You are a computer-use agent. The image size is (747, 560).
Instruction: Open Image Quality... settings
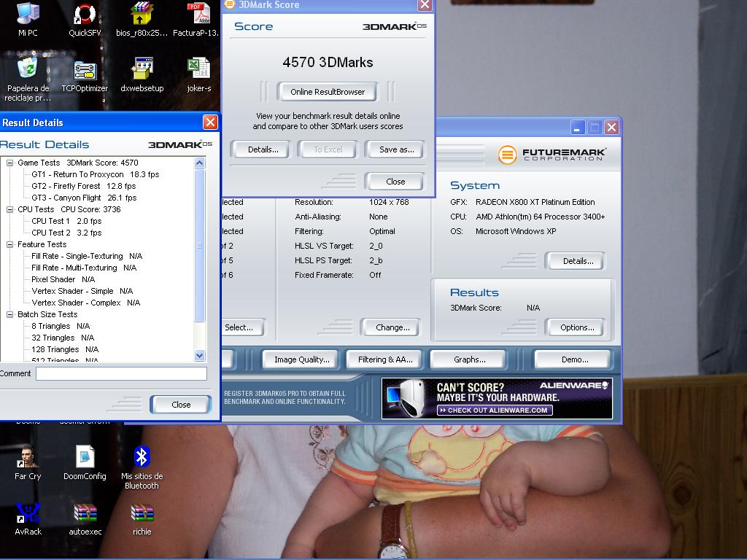click(301, 359)
